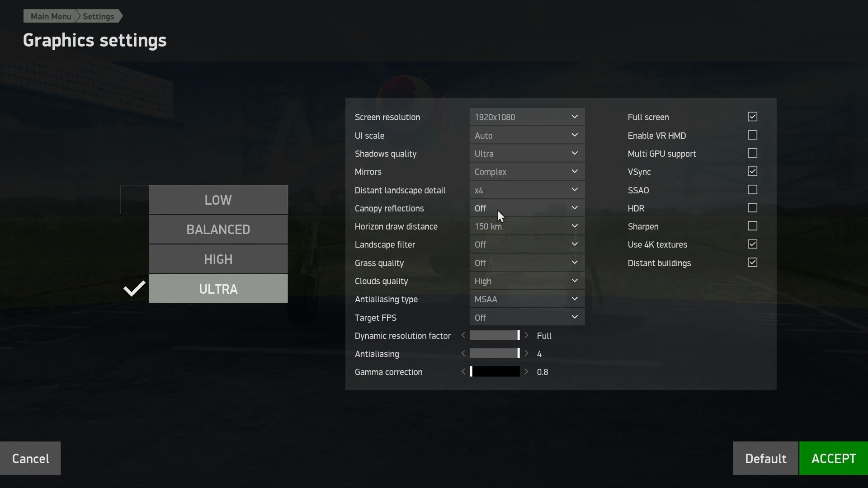Click the Antialiasing value '4'
The height and width of the screenshot is (488, 868).
click(x=539, y=354)
